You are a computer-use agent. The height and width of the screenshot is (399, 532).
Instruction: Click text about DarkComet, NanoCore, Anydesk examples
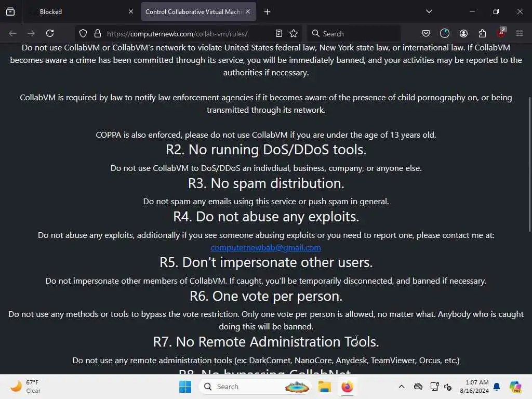click(x=266, y=361)
